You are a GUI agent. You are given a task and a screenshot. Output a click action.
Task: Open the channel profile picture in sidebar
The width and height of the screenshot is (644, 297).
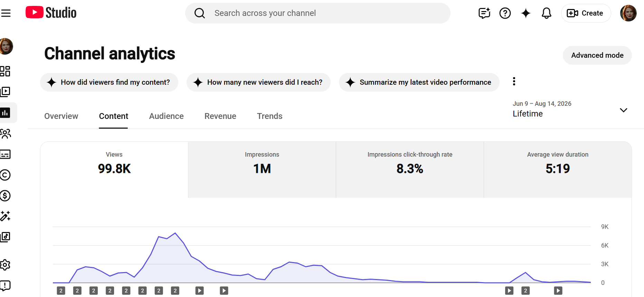[6, 46]
